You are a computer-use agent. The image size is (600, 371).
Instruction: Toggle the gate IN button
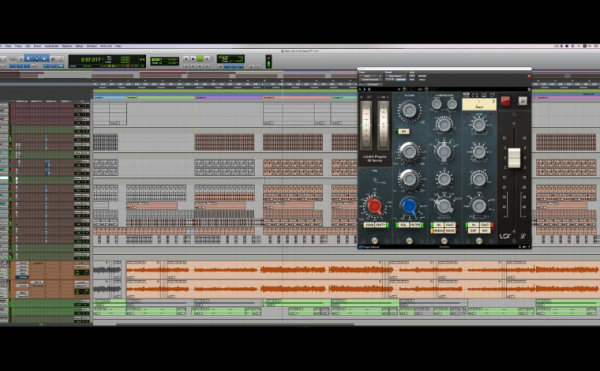[x=474, y=225]
